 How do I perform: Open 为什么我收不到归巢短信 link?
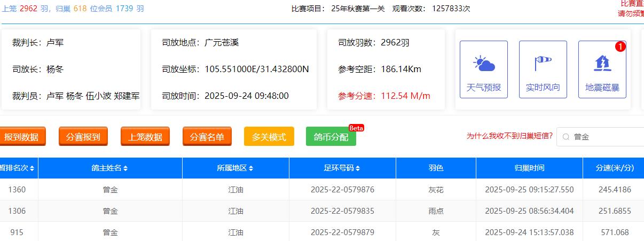point(509,136)
